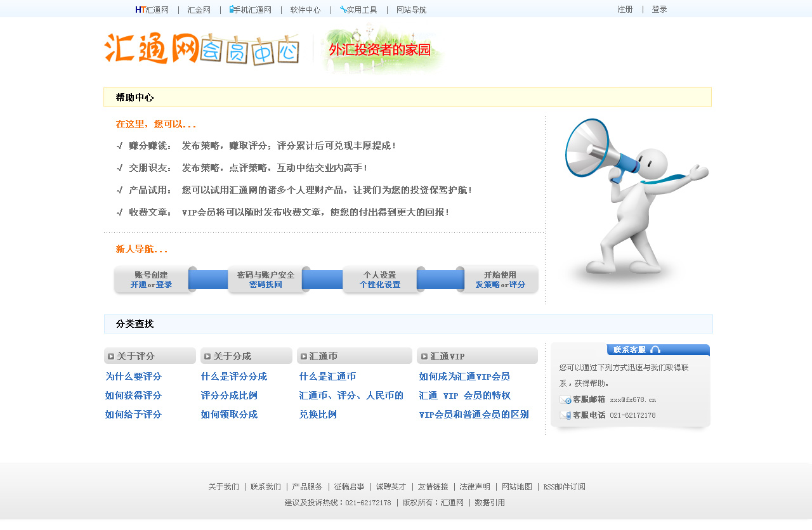Click the 分类查找 section heading
This screenshot has width=812, height=530.
pos(134,324)
